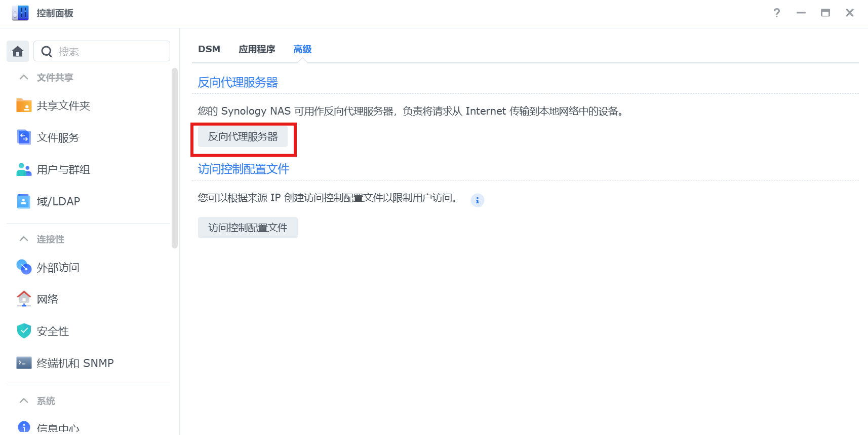Click the 反向代理服务器 button
Screen dimensions: 868x435
tap(243, 137)
